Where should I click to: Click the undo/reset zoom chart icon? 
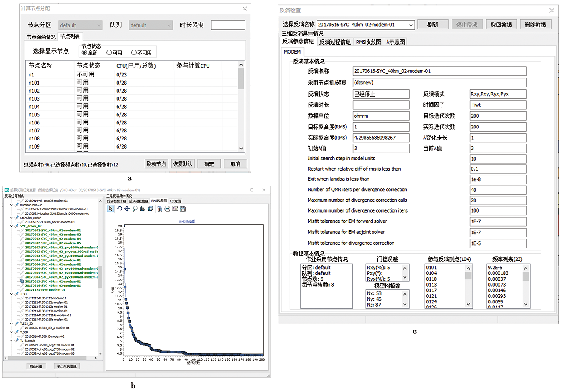(x=119, y=208)
